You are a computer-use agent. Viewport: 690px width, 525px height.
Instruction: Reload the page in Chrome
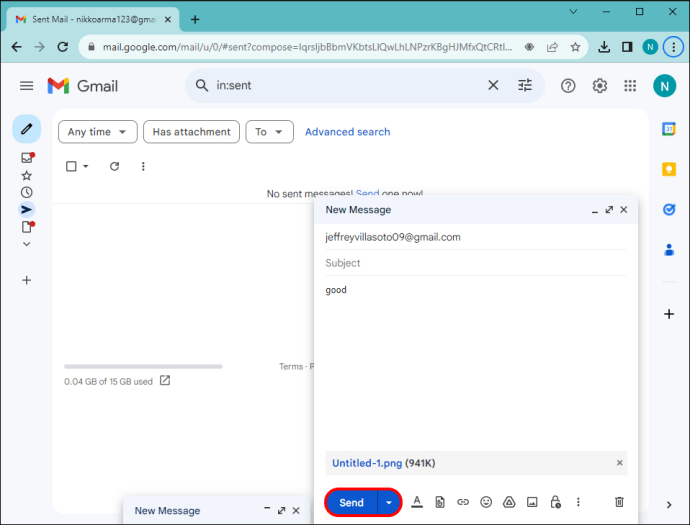coord(62,47)
